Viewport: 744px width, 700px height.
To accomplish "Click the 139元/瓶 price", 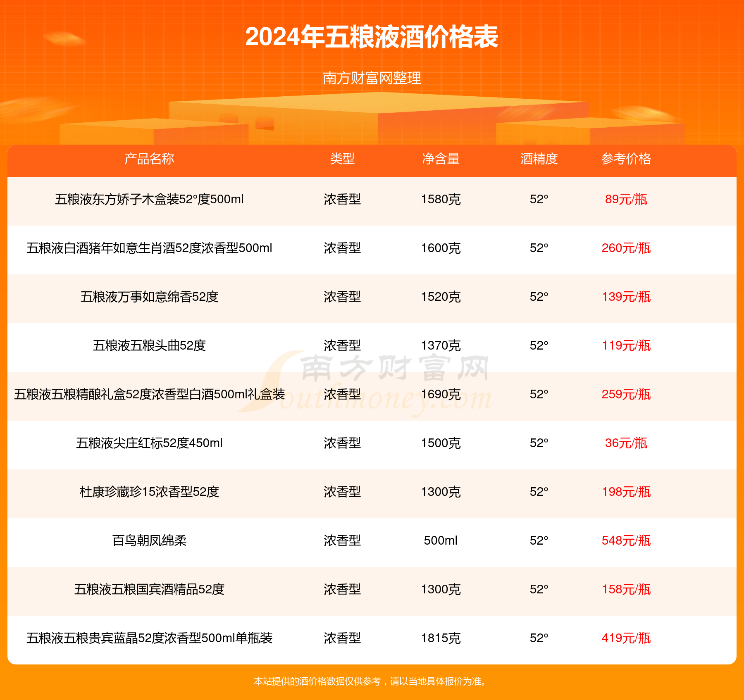I will coord(626,297).
